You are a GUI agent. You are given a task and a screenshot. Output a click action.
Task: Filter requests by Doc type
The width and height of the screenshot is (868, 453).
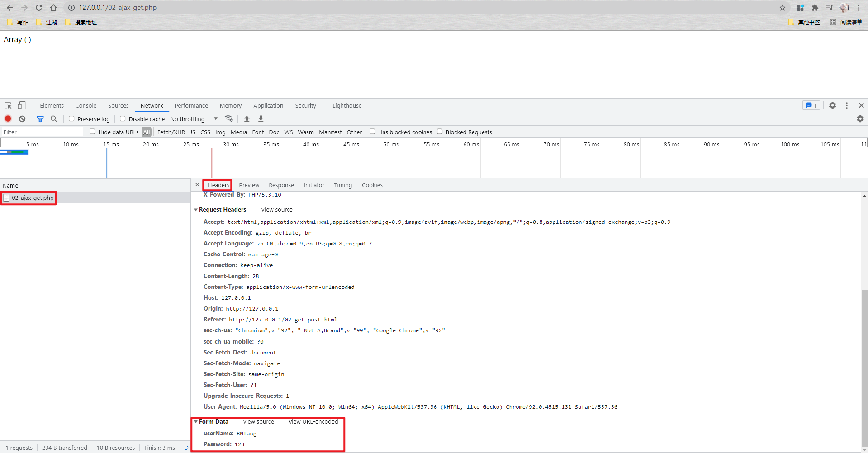[274, 132]
